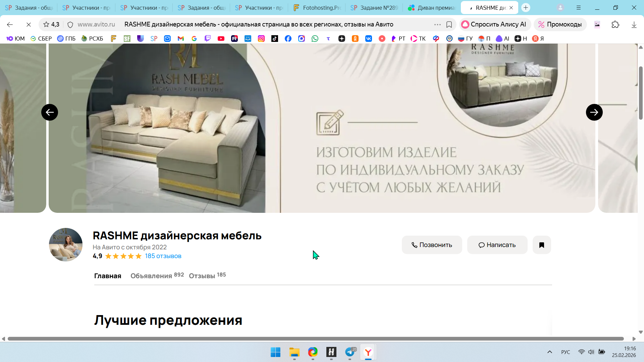Click the horizontal scrollbar at page bottom

tap(315, 339)
